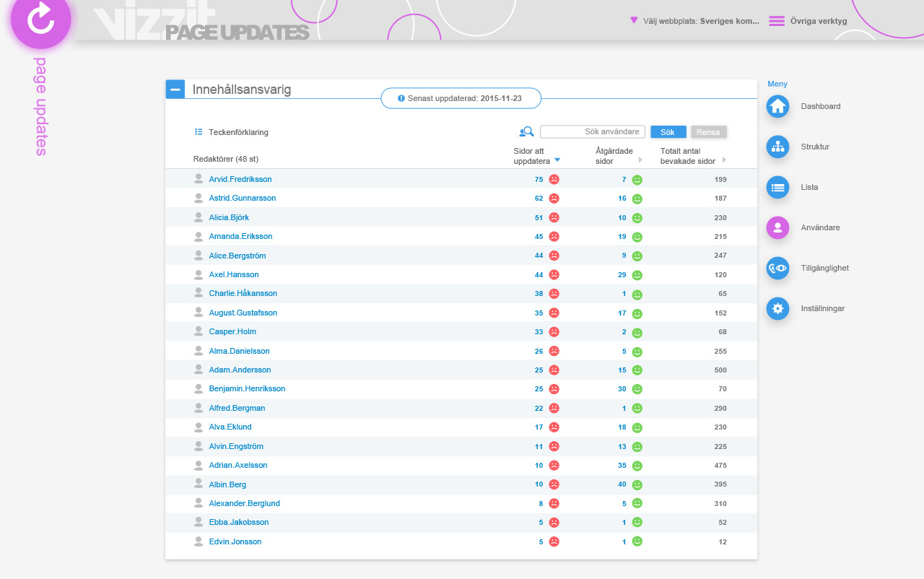
Task: Open the Arvid.Fredriksson user link
Action: 240,179
